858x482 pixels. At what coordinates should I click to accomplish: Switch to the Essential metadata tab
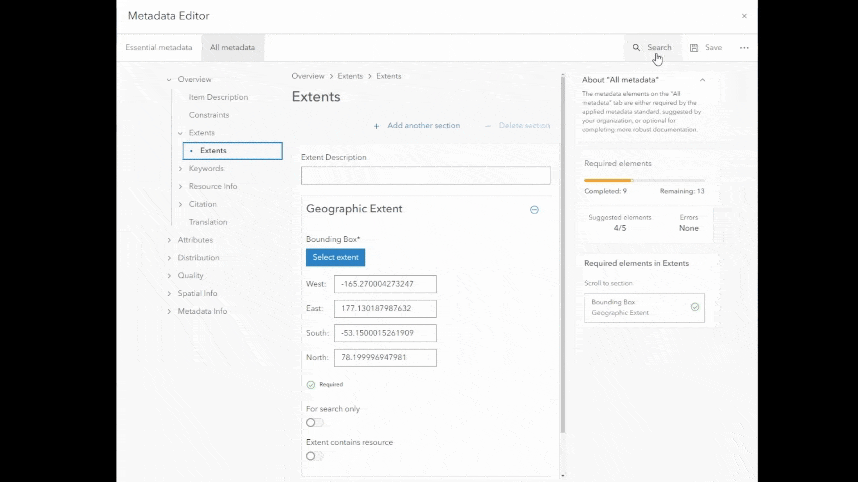click(158, 47)
